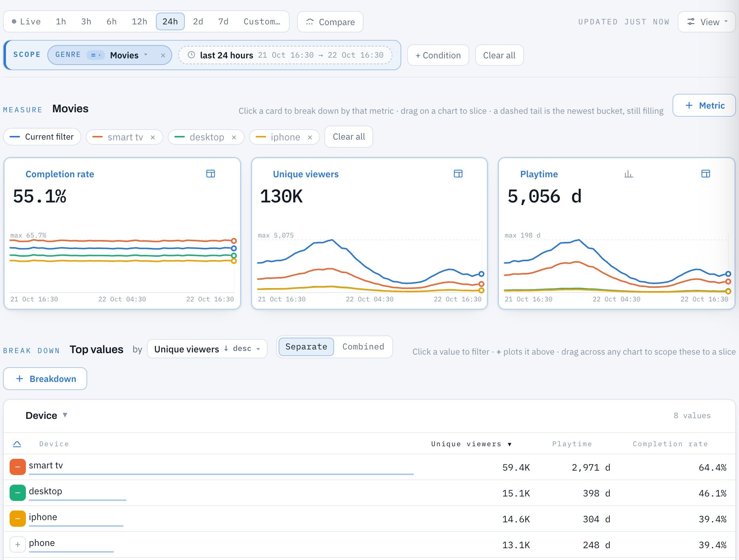Viewport: 739px width, 560px height.
Task: Filter by the desktop device value
Action: pos(45,491)
